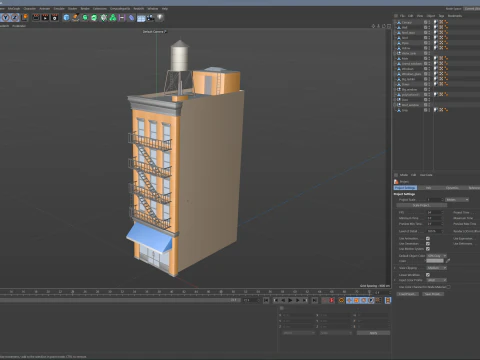Click the Save Preset button

click(433, 294)
